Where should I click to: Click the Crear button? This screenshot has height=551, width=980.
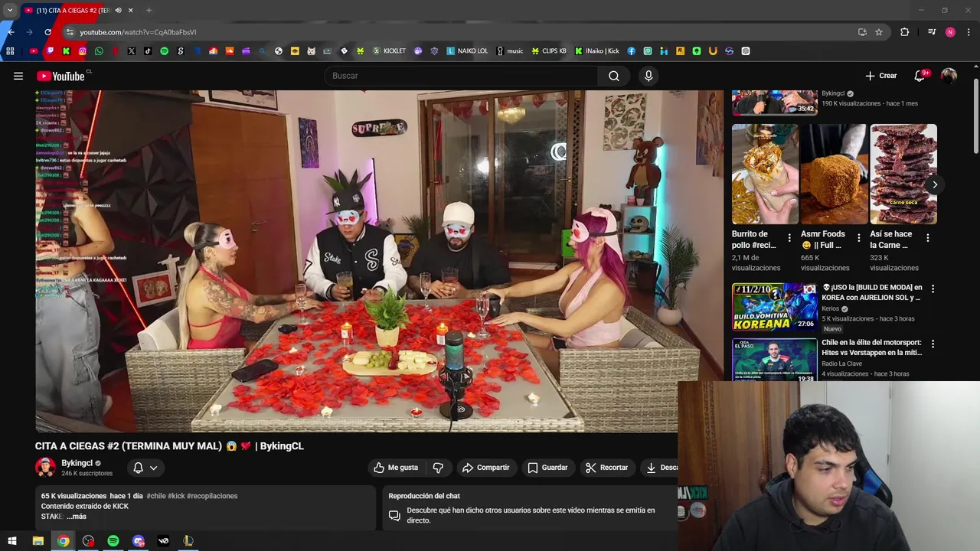[881, 76]
